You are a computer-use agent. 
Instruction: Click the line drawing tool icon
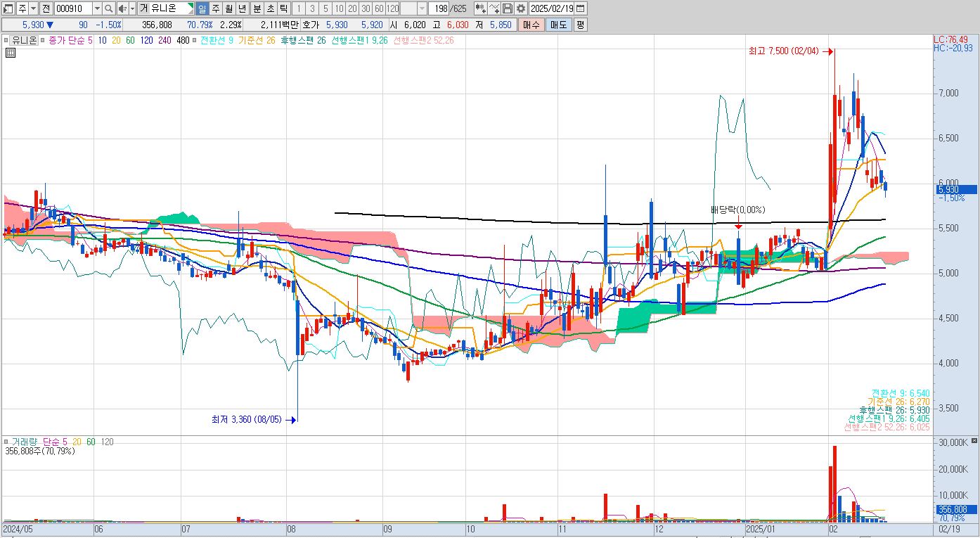494,8
